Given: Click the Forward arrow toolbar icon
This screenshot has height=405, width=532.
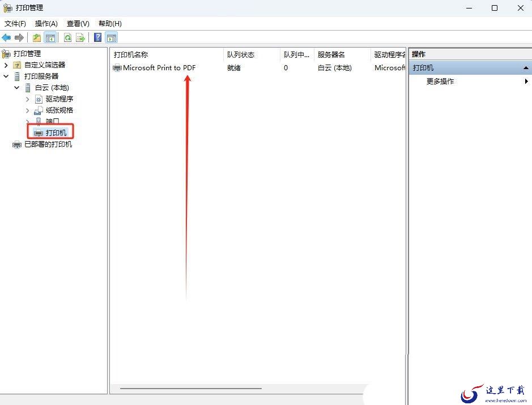Looking at the screenshot, I should (19, 37).
